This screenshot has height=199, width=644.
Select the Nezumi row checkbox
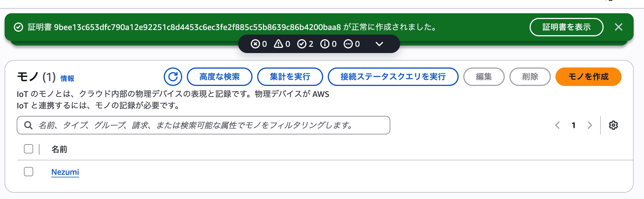pyautogui.click(x=29, y=172)
